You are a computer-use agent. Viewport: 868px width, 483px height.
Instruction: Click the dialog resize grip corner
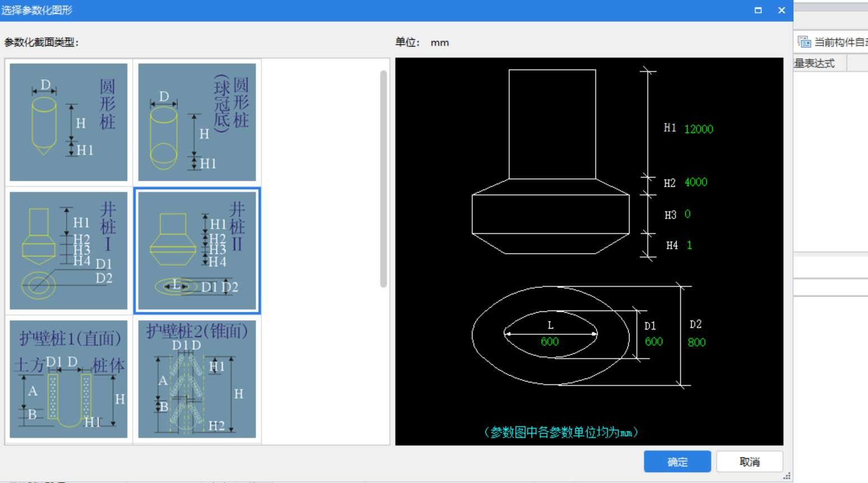pyautogui.click(x=787, y=476)
